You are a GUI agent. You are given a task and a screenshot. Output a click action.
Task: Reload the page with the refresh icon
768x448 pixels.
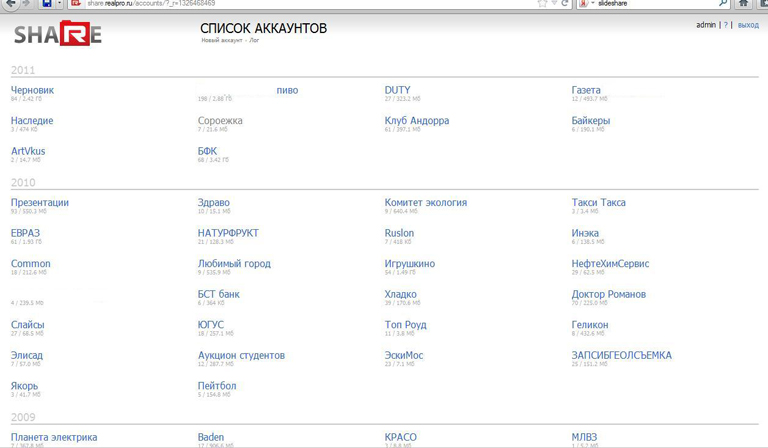coord(564,3)
